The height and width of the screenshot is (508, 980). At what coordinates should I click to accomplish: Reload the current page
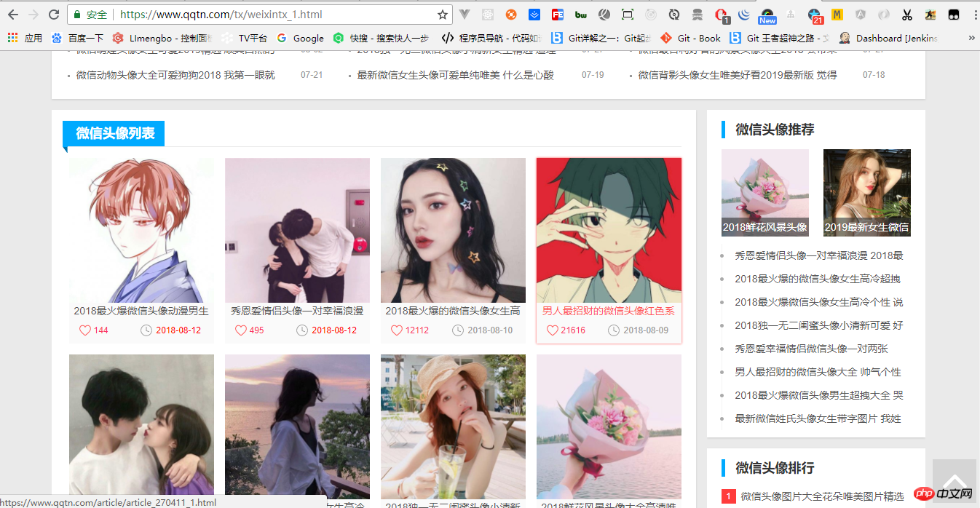click(53, 15)
